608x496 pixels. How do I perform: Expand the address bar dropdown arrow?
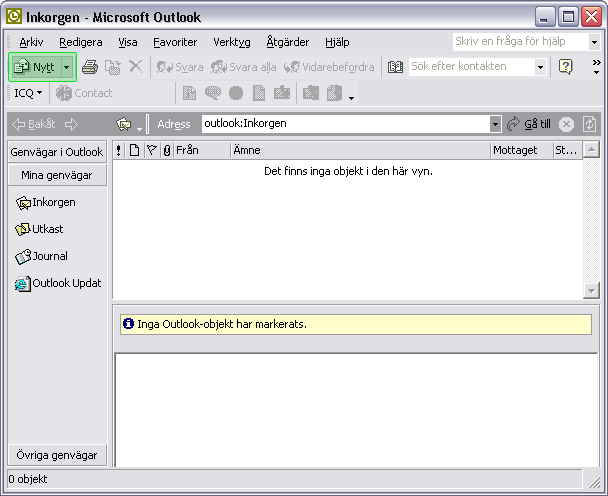tap(495, 124)
